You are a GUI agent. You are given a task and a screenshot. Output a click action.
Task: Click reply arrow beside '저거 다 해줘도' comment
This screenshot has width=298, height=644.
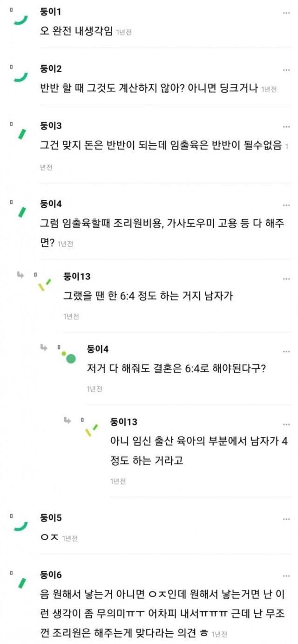(x=44, y=347)
